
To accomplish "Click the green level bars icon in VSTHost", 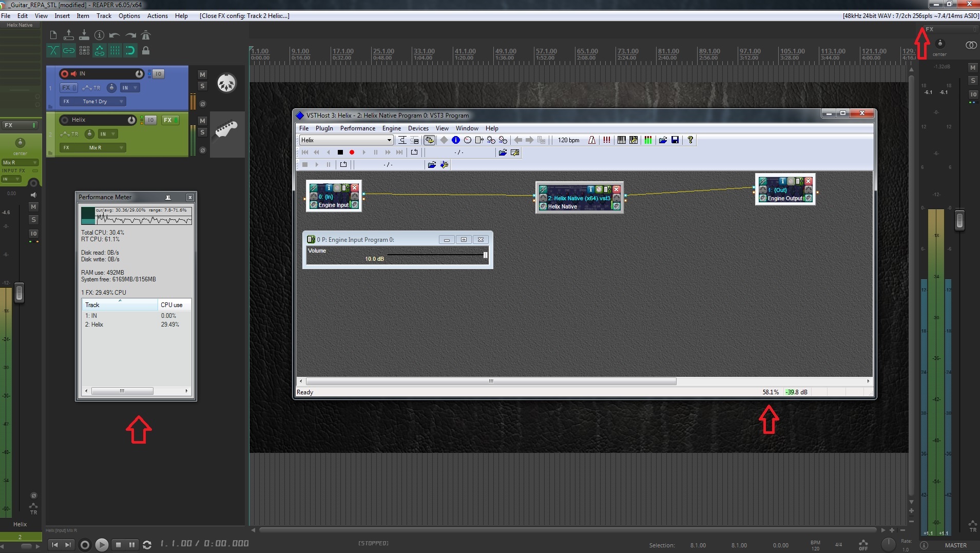I will pos(648,140).
